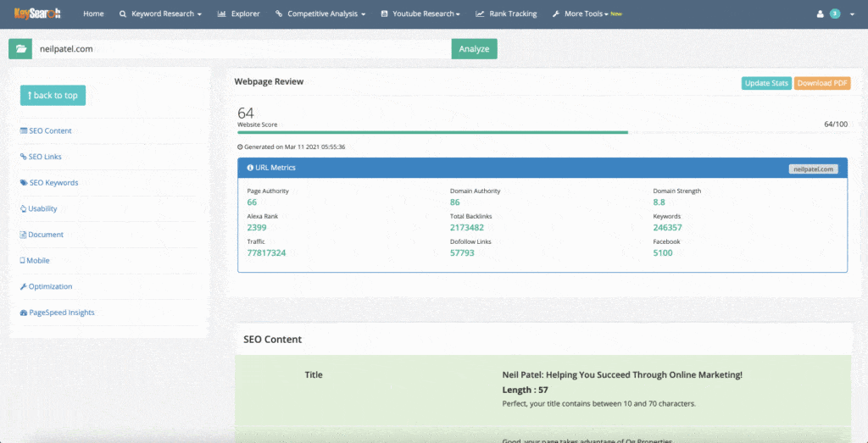Click the back to top button
Image resolution: width=868 pixels, height=443 pixels.
pyautogui.click(x=53, y=95)
